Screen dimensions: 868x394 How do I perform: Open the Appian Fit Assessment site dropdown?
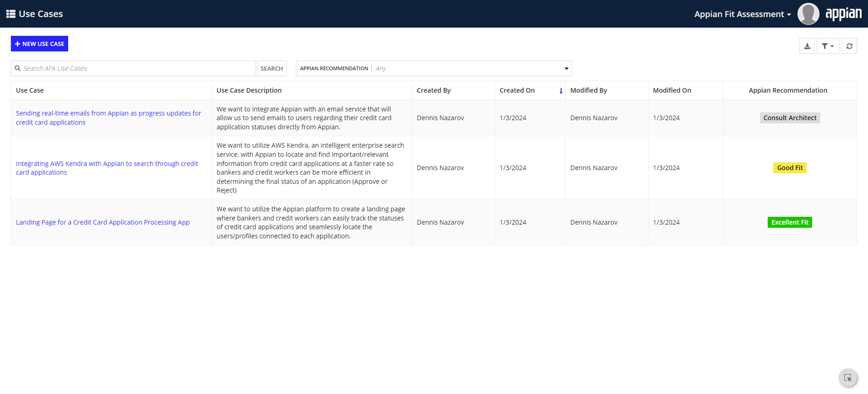tap(742, 14)
